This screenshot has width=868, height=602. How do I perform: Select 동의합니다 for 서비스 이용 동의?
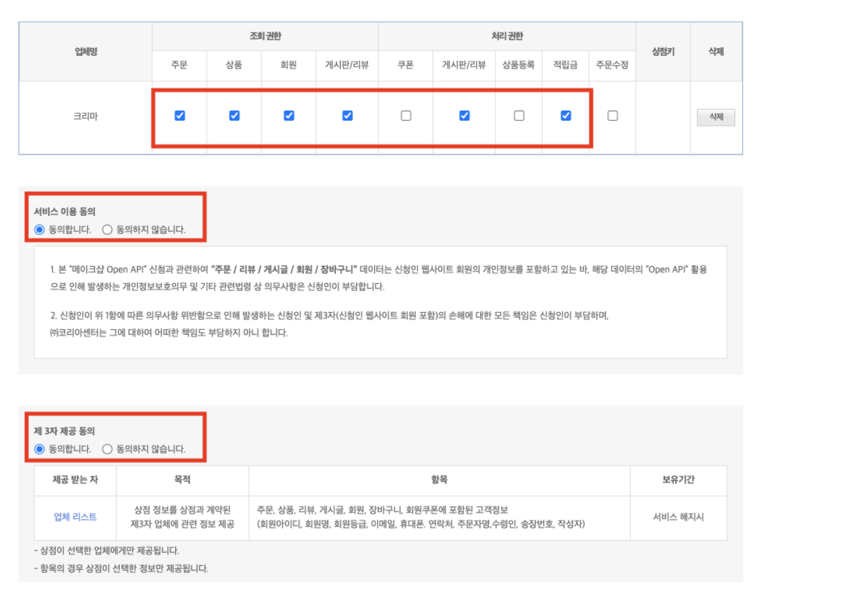point(40,230)
